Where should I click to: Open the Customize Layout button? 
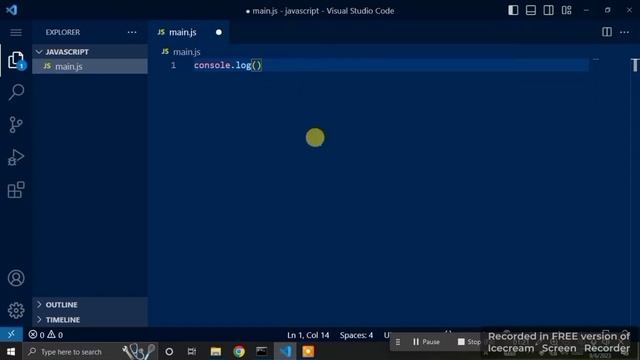567,10
